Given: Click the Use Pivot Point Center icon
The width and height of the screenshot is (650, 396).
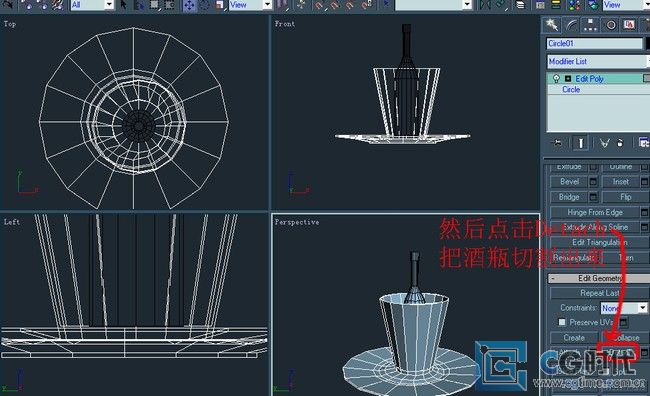Looking at the screenshot, I should click(x=282, y=5).
